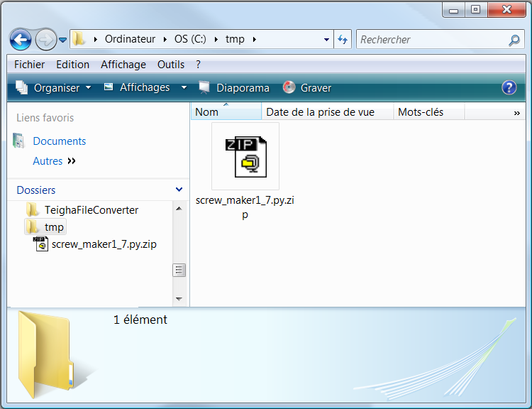Click the large folder icon in details pane

(45, 354)
